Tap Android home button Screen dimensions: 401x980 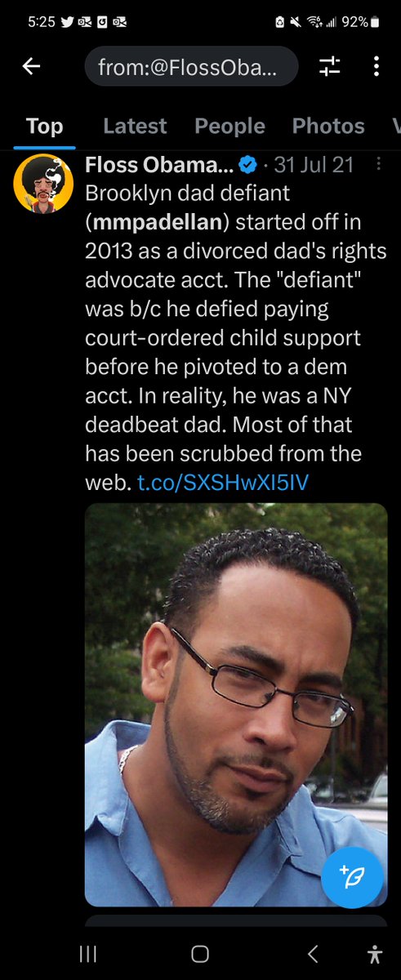pyautogui.click(x=200, y=954)
